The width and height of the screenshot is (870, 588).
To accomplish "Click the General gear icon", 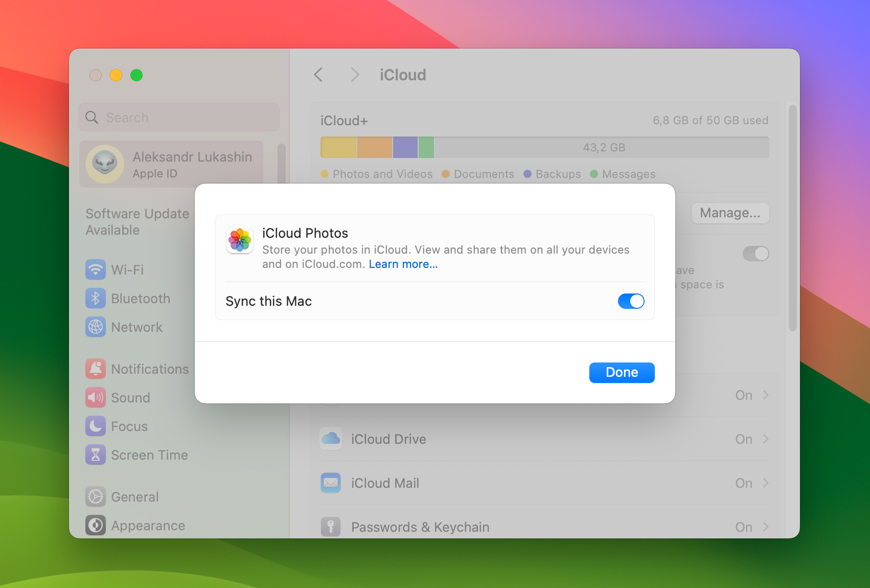I will (x=96, y=496).
